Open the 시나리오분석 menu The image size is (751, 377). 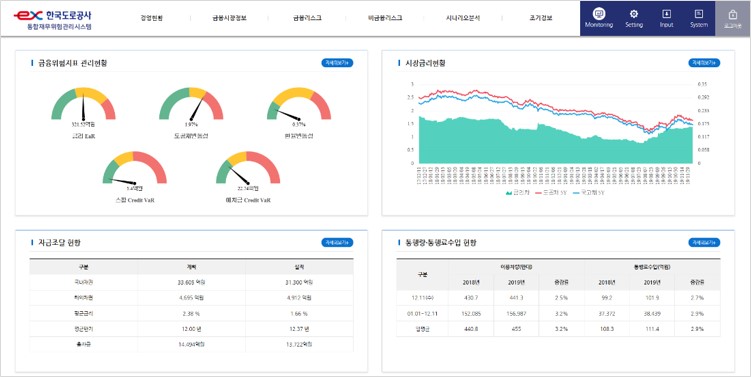pyautogui.click(x=462, y=18)
